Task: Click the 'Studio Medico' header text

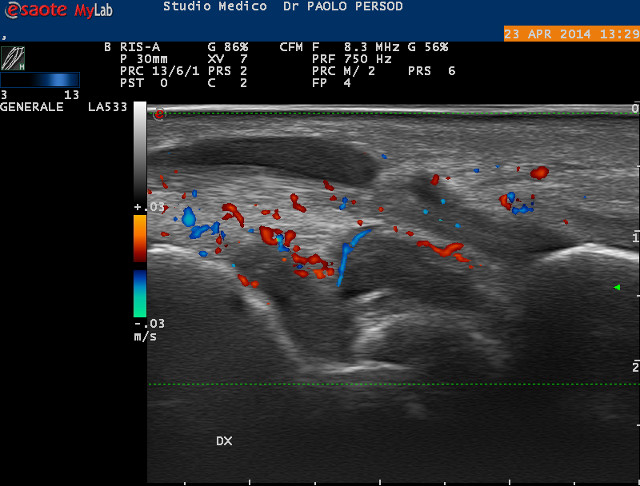Action: 215,7
